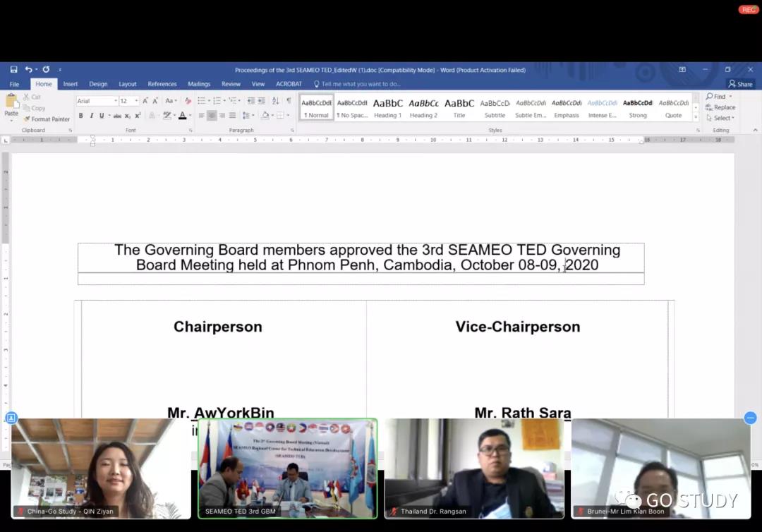
Task: Show or hide paragraph marks
Action: [x=289, y=101]
